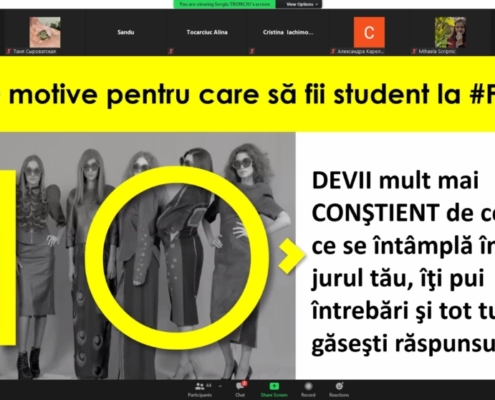The image size is (495, 400).
Task: Click the yellow arrow chevron on slide
Action: pos(292,256)
